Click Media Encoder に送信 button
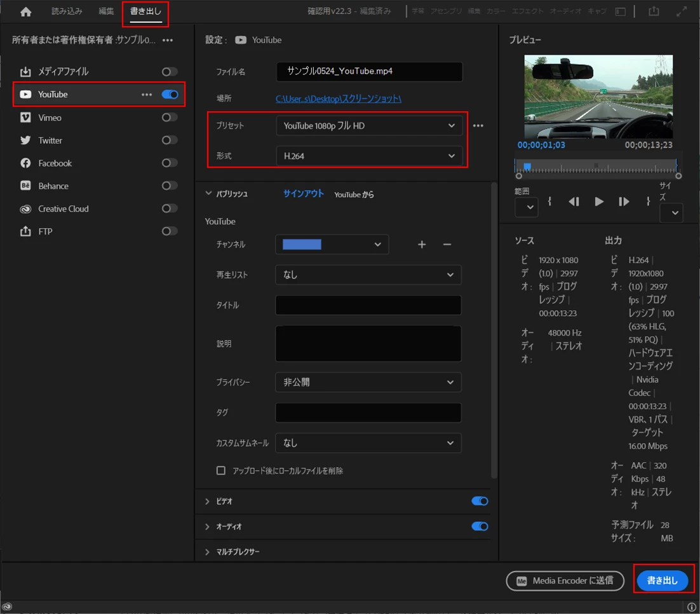 [565, 581]
